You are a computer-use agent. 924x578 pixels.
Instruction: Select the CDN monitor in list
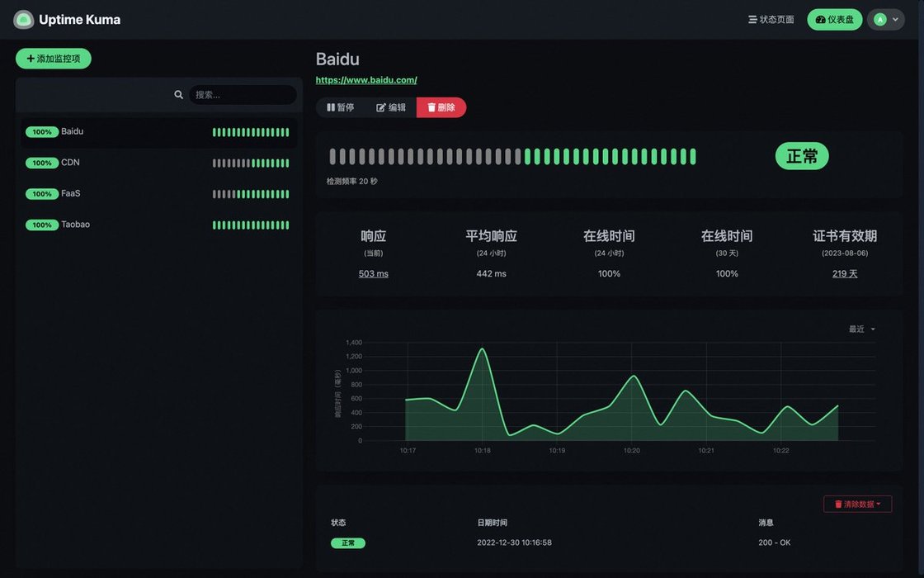point(70,163)
